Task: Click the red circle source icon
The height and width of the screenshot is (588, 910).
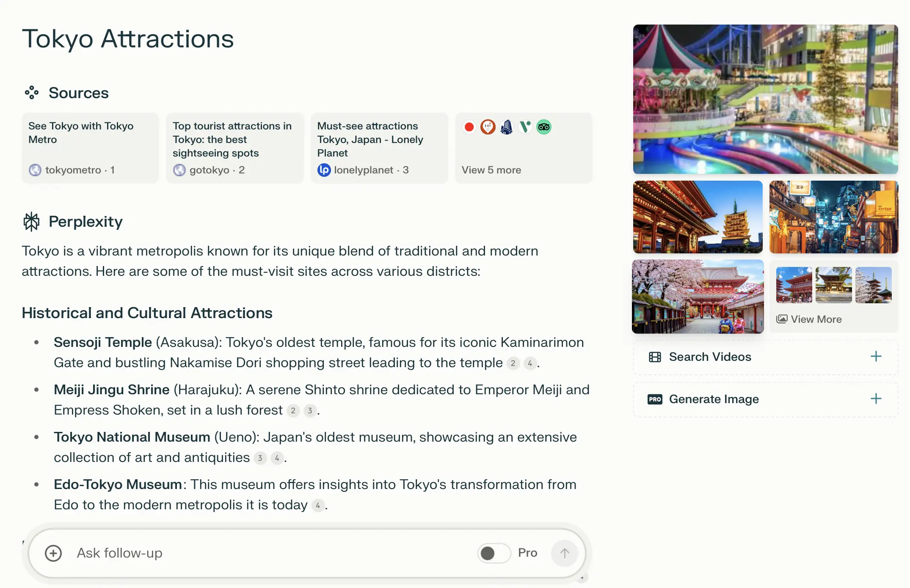Action: (x=469, y=126)
